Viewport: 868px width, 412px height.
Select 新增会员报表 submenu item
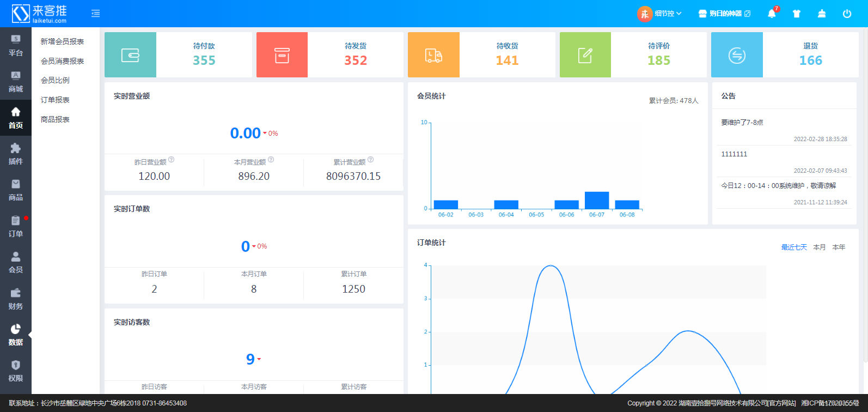pos(62,41)
